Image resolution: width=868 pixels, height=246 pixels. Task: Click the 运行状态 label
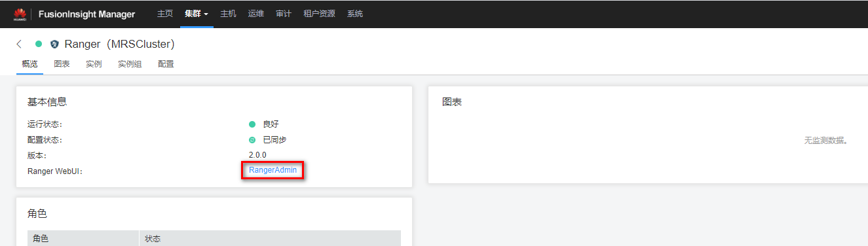click(x=44, y=124)
